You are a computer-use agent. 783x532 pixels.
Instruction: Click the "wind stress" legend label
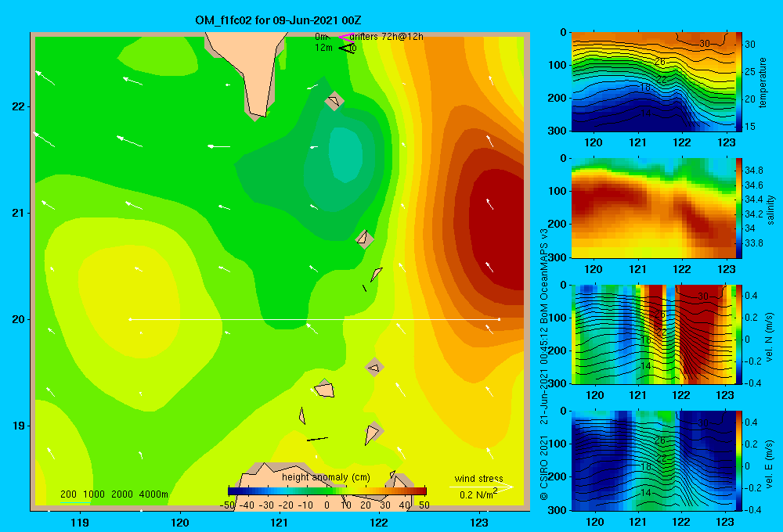479,478
